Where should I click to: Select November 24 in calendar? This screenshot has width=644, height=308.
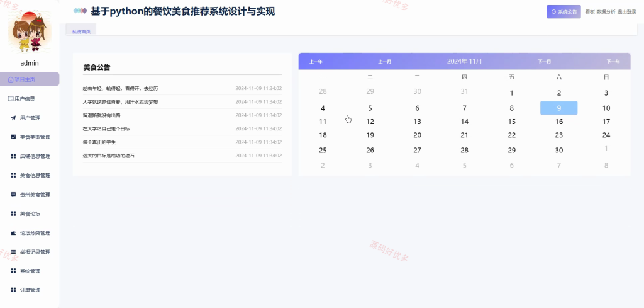[x=606, y=135]
